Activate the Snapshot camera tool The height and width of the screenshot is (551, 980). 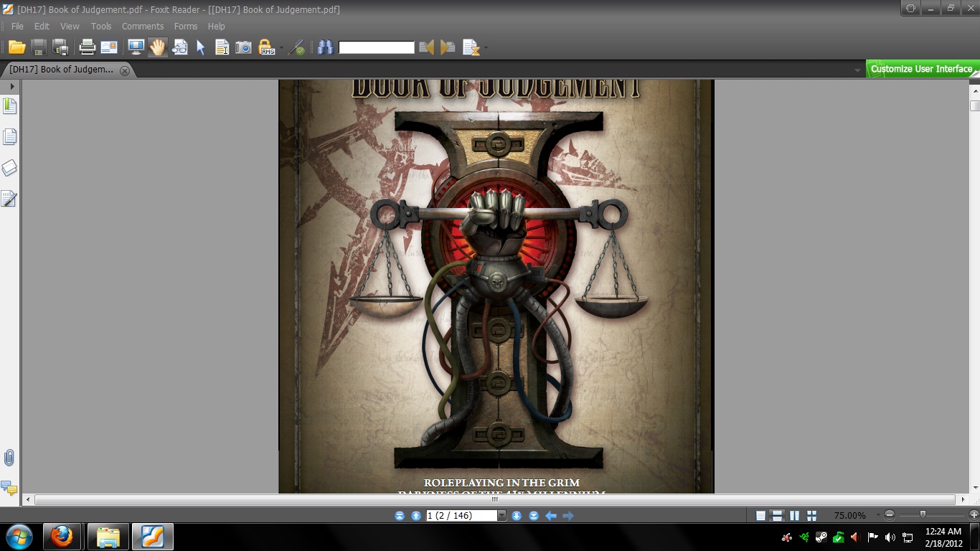tap(244, 47)
